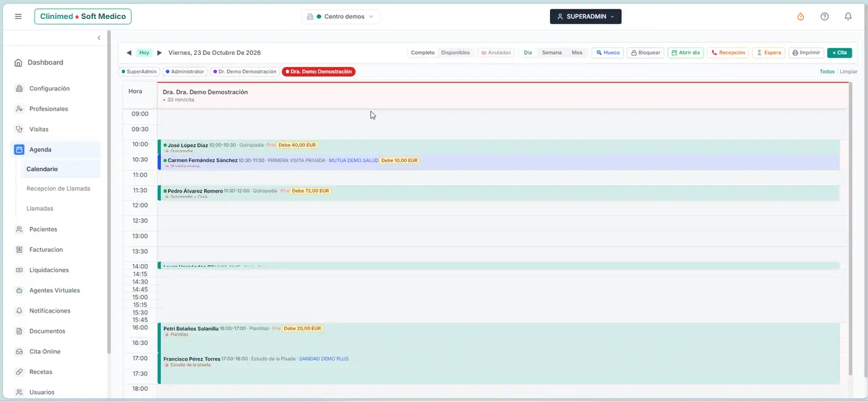Open Petri Bolaños Solanilla appointment

[498, 338]
